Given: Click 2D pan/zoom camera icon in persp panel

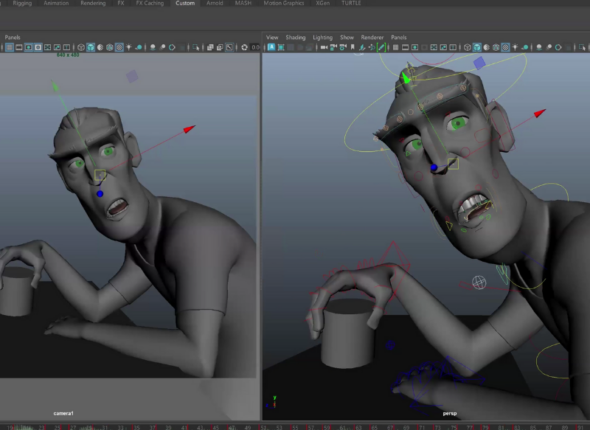Looking at the screenshot, I should coord(343,47).
